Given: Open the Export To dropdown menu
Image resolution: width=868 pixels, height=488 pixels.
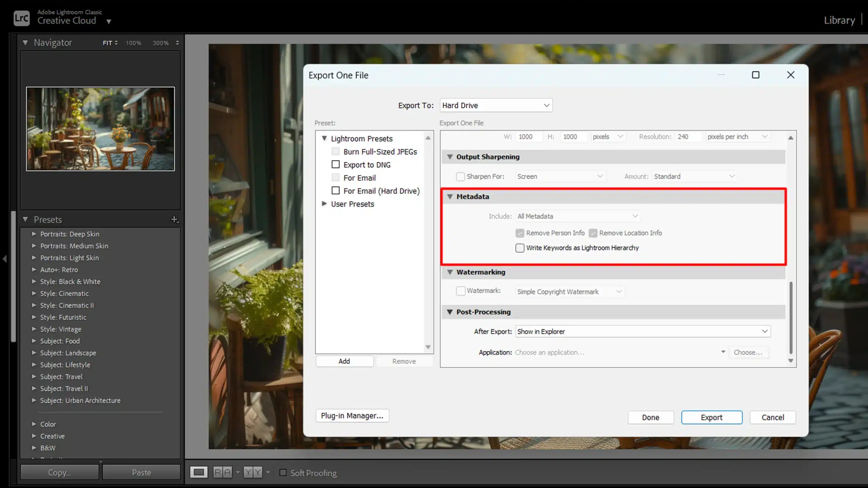Looking at the screenshot, I should pyautogui.click(x=495, y=105).
